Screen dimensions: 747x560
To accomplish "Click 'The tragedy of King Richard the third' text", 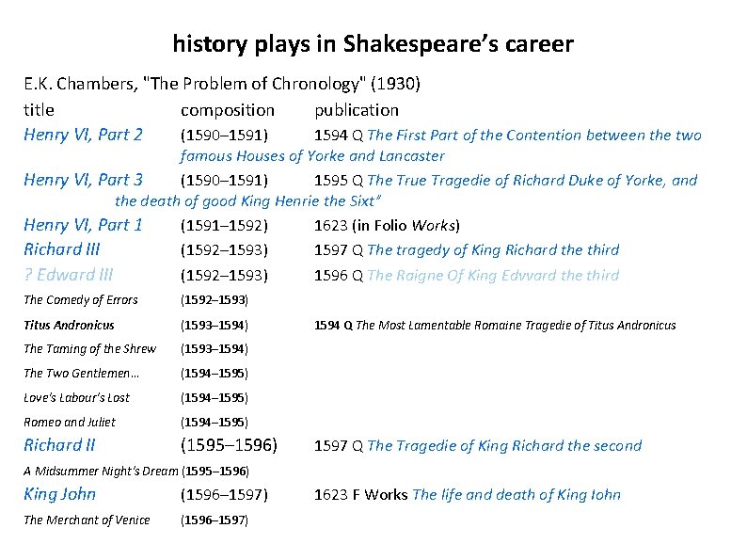I will coord(493,250).
